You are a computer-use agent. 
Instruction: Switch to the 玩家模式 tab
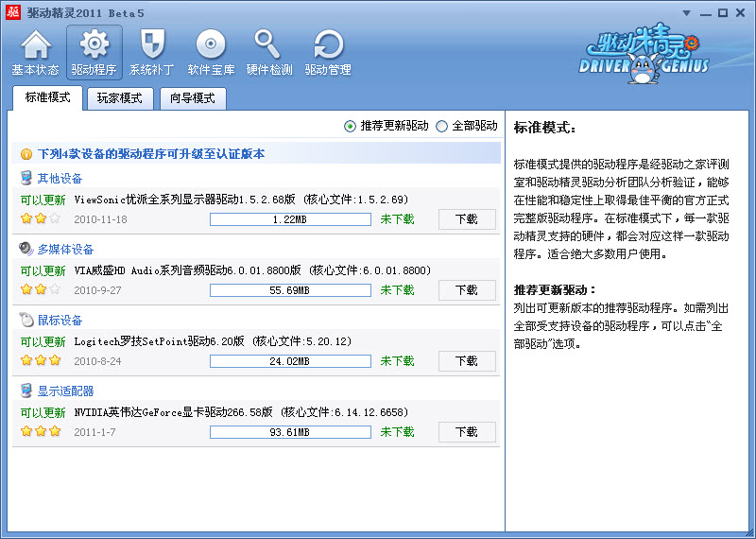pyautogui.click(x=120, y=99)
